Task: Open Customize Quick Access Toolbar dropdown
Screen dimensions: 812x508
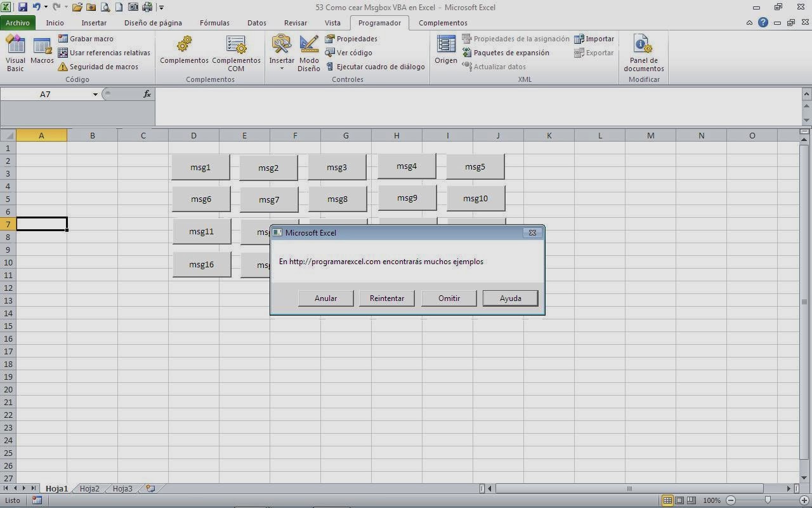Action: click(x=161, y=8)
